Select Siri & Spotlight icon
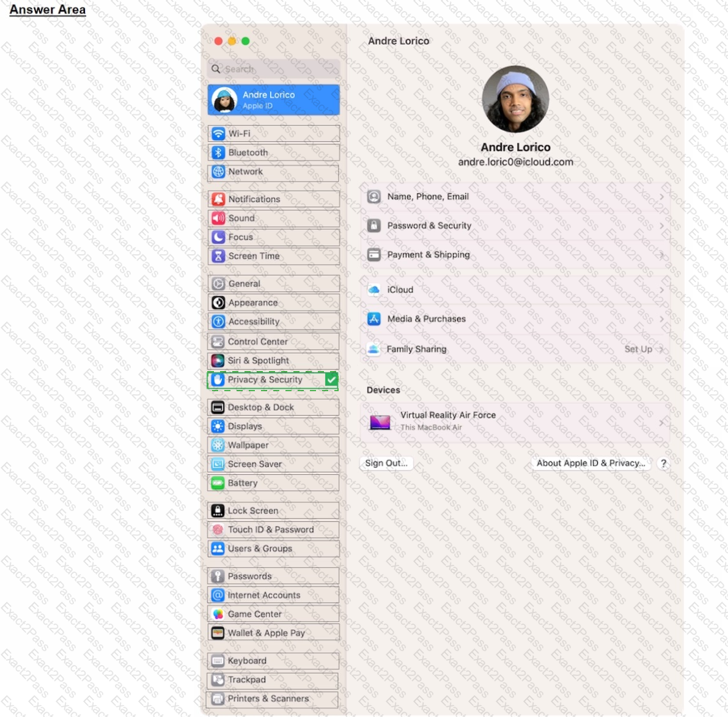 pyautogui.click(x=217, y=361)
